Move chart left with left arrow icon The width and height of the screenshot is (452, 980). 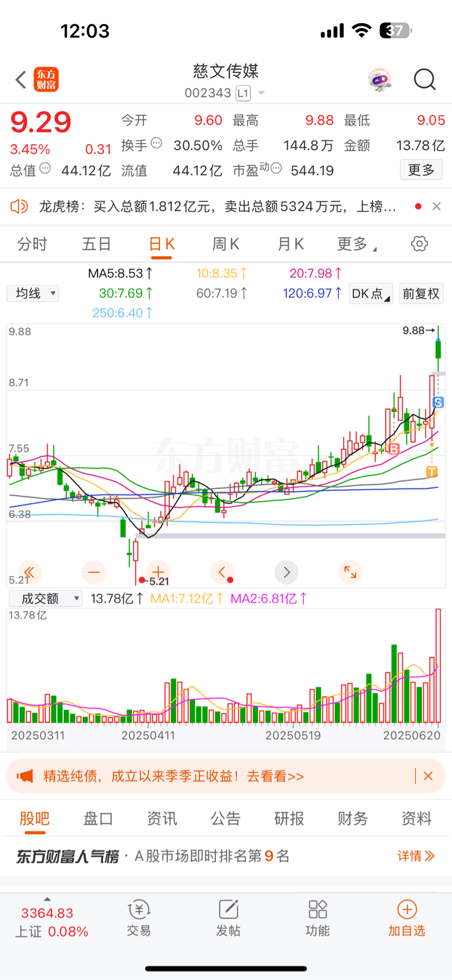(x=222, y=572)
